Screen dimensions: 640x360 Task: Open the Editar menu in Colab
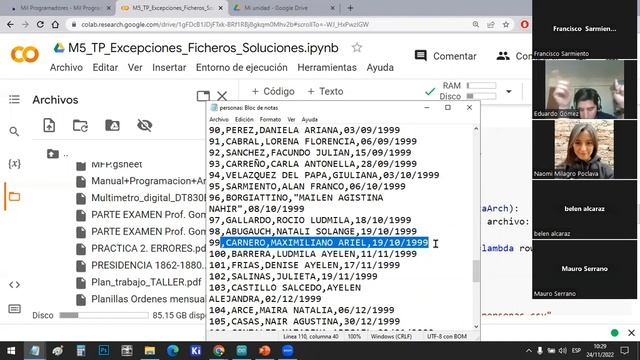point(105,67)
